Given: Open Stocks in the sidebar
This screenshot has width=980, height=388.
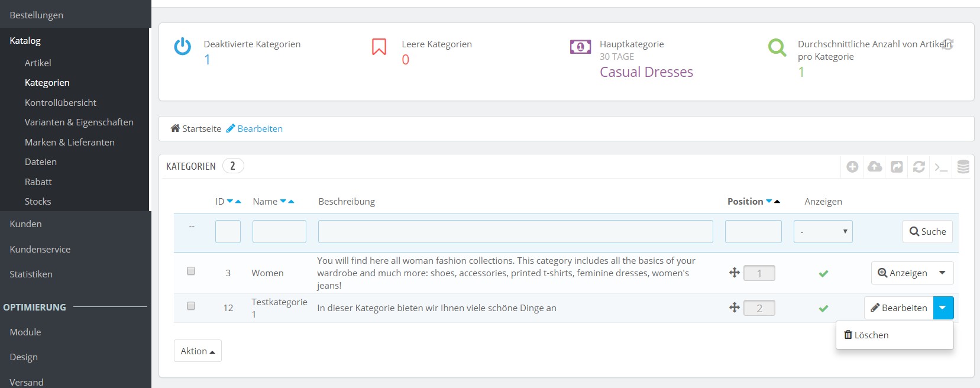Looking at the screenshot, I should point(38,202).
